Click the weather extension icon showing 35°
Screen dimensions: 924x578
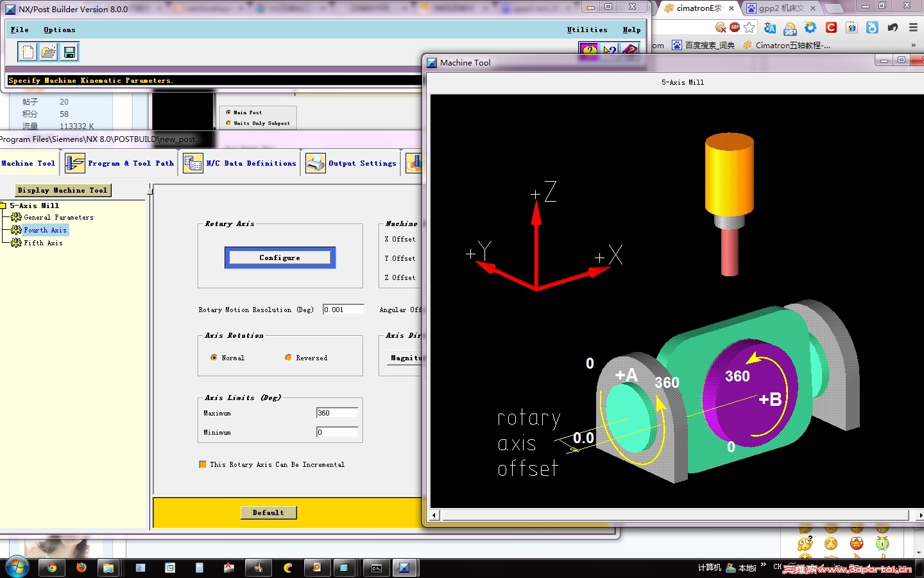[790, 28]
